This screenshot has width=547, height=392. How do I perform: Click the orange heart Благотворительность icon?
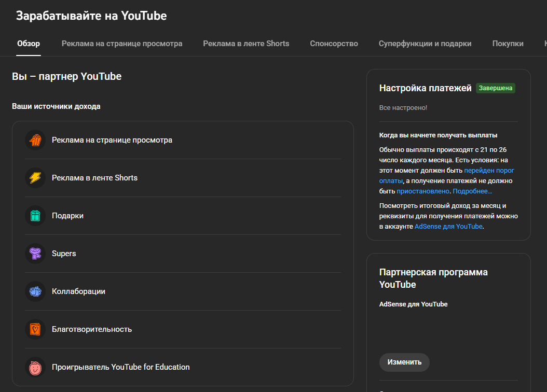click(x=35, y=329)
